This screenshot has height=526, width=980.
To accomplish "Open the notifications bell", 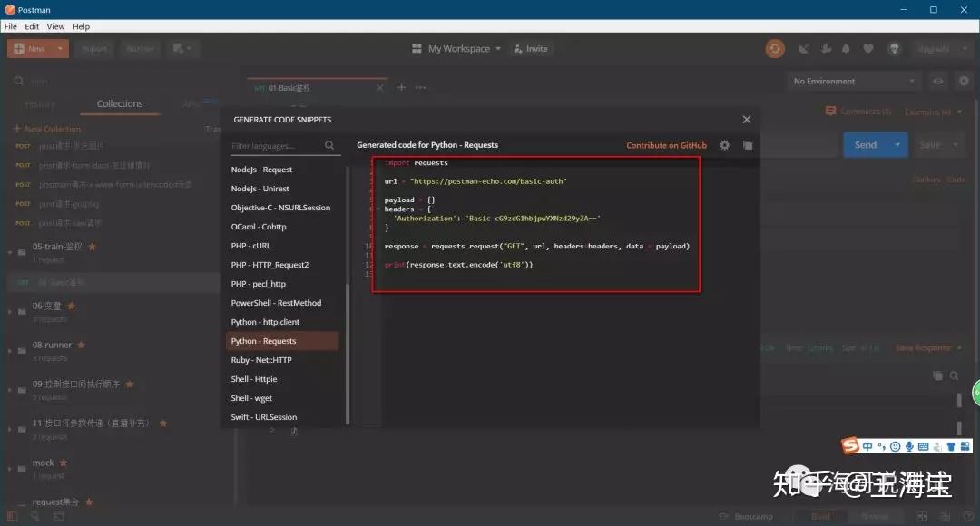I will (847, 49).
